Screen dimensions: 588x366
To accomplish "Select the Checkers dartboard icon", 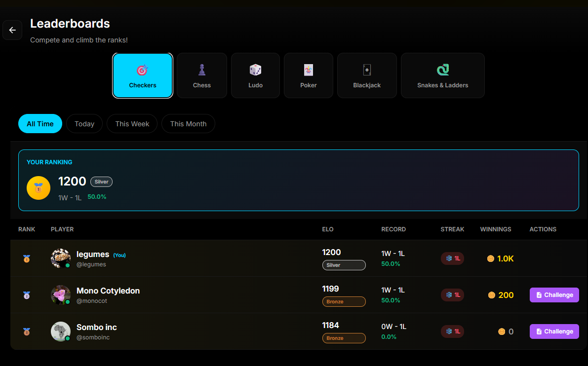I will pos(143,70).
